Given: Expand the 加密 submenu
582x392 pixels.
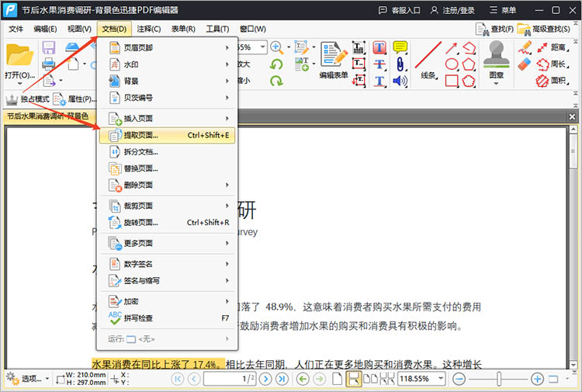Looking at the screenshot, I should (x=167, y=301).
